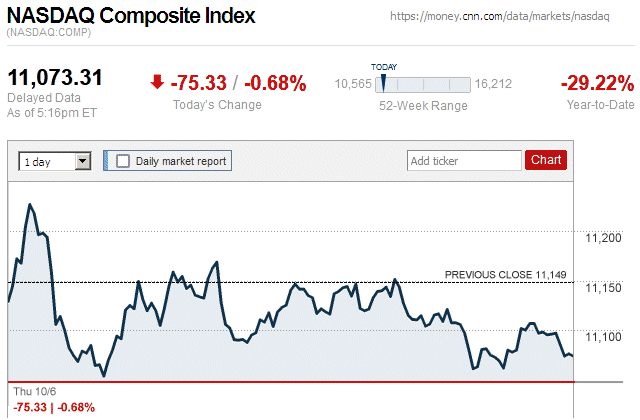Click the 11,200 axis label
The image size is (640, 420).
[x=604, y=237]
